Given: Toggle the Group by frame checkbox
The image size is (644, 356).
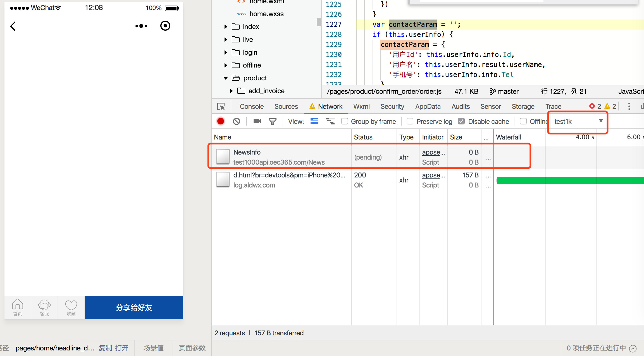Looking at the screenshot, I should coord(345,121).
